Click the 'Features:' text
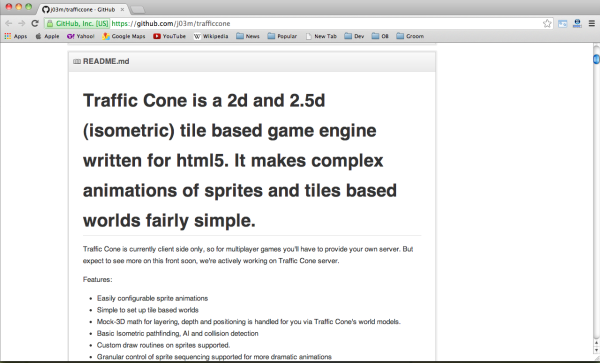Image resolution: width=600 pixels, height=363 pixels. [x=98, y=280]
